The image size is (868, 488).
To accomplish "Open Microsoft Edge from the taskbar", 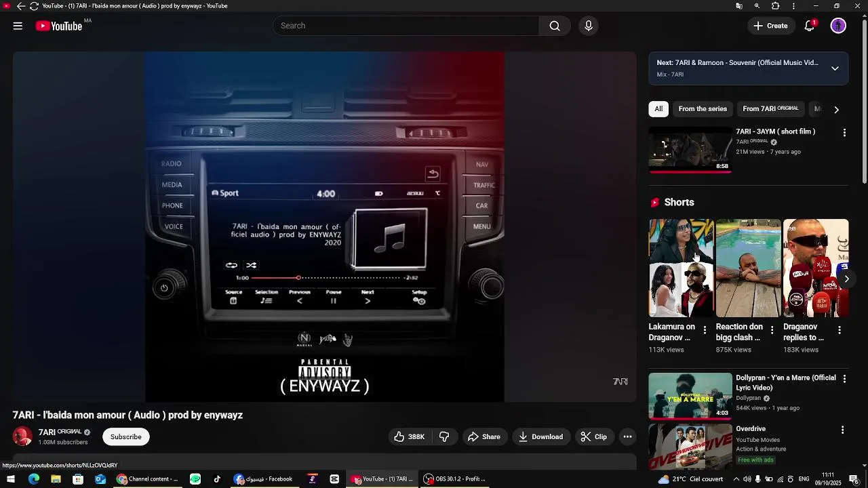I will (34, 479).
